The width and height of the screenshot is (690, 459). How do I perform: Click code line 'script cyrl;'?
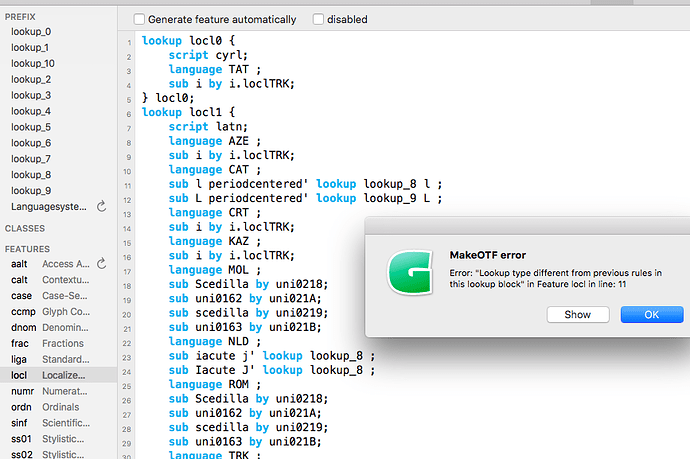pyautogui.click(x=208, y=55)
